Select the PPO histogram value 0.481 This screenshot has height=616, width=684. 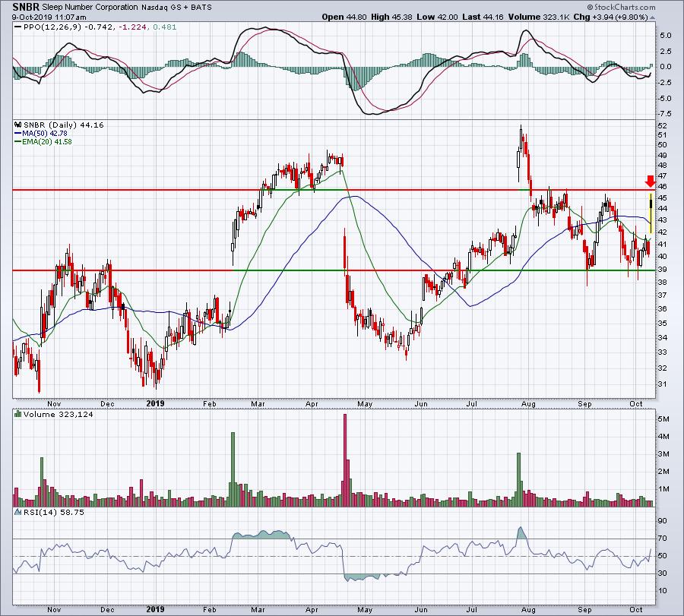pos(165,27)
